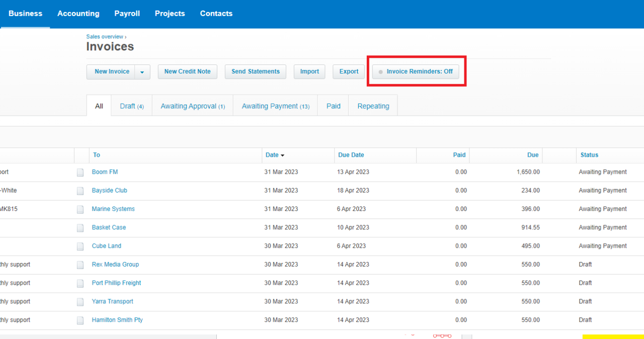Open the Accounting menu

[x=78, y=14]
